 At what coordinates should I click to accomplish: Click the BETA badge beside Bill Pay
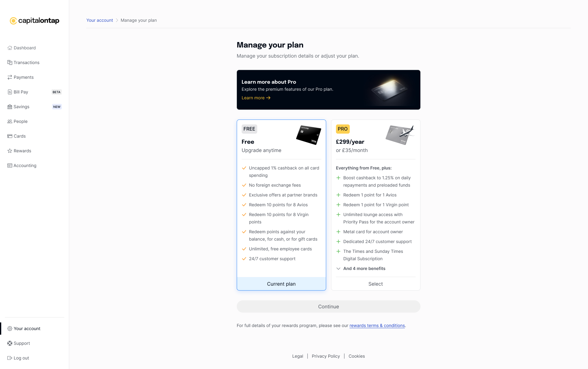(57, 92)
